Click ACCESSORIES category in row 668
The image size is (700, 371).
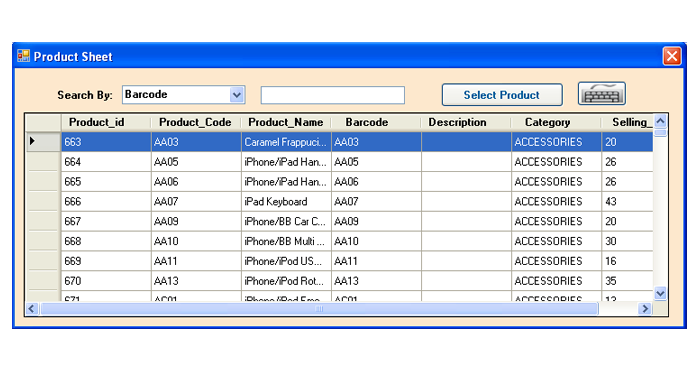point(556,241)
